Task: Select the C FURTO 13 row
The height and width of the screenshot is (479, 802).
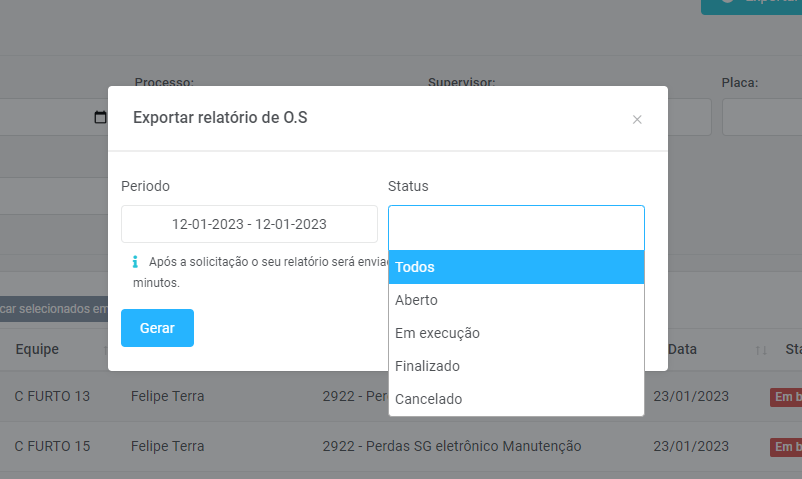Action: [x=52, y=396]
